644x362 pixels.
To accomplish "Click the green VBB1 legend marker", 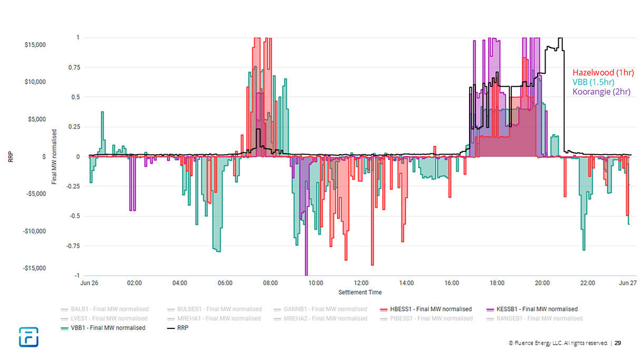I will [x=65, y=328].
